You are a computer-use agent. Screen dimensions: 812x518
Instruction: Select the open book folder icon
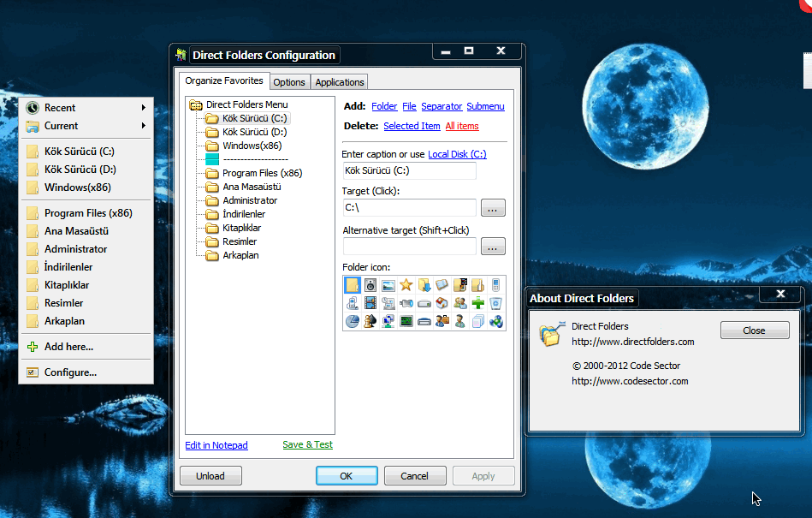(x=442, y=285)
